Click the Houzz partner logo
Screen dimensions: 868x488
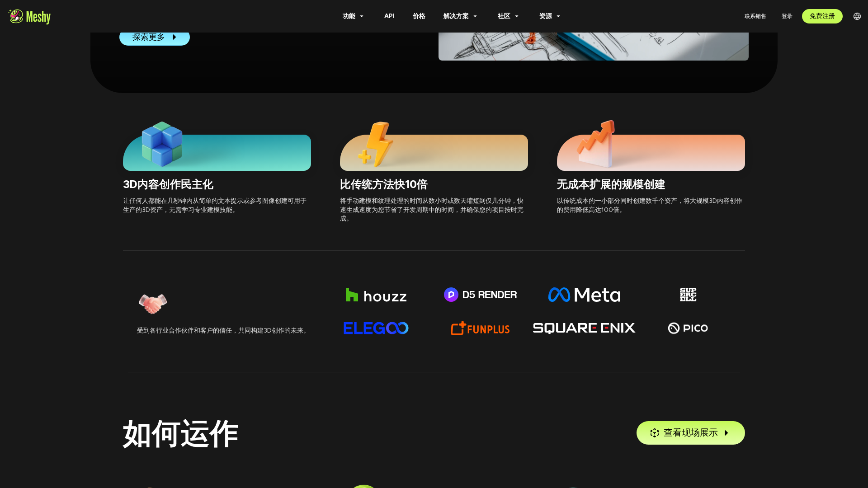[x=375, y=295]
